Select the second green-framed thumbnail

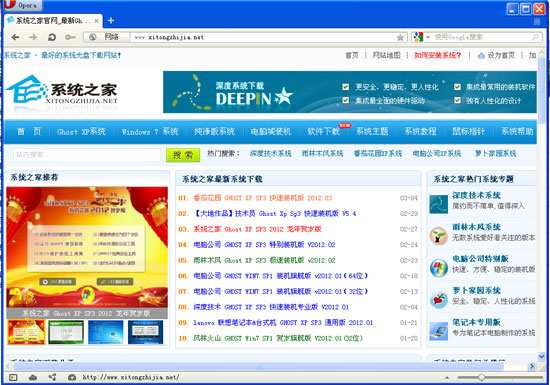click(x=66, y=332)
